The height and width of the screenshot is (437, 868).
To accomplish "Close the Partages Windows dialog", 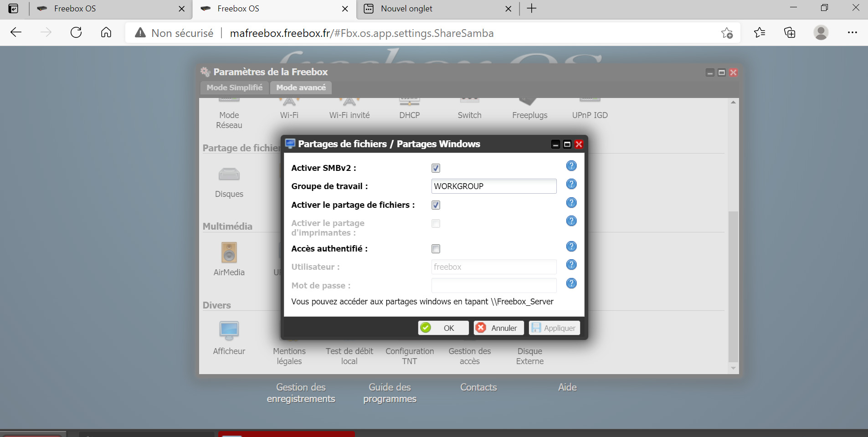I will [579, 144].
